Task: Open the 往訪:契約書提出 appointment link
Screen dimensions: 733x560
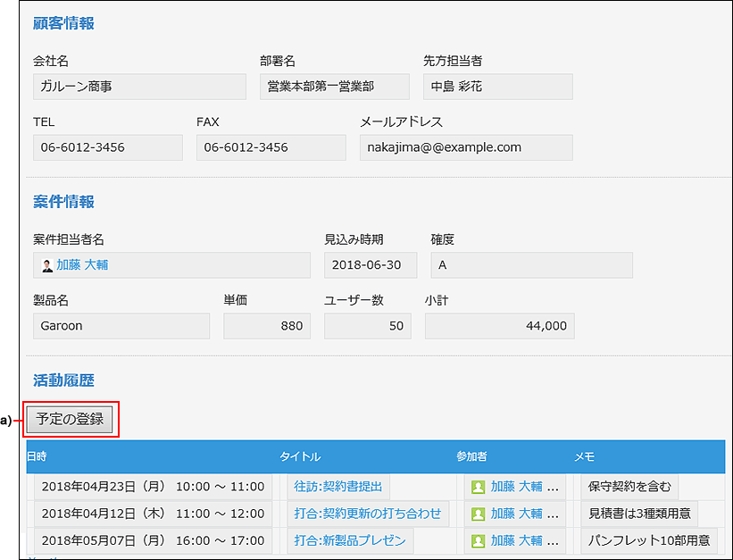Action: pos(337,487)
